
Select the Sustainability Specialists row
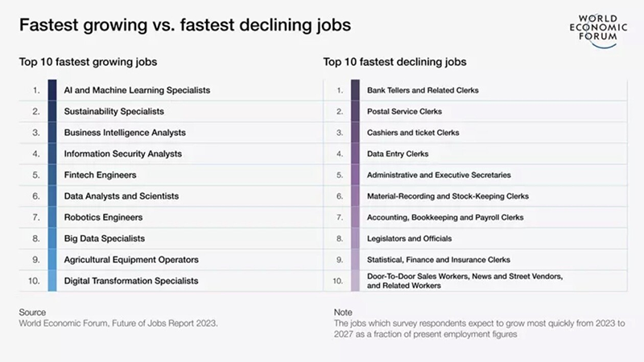(x=114, y=111)
